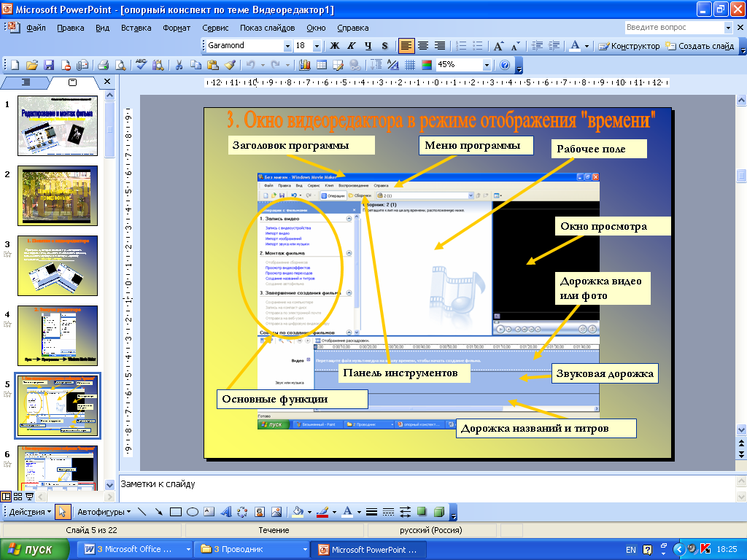Switch to slide sorter view
The image size is (747, 560).
click(x=18, y=497)
